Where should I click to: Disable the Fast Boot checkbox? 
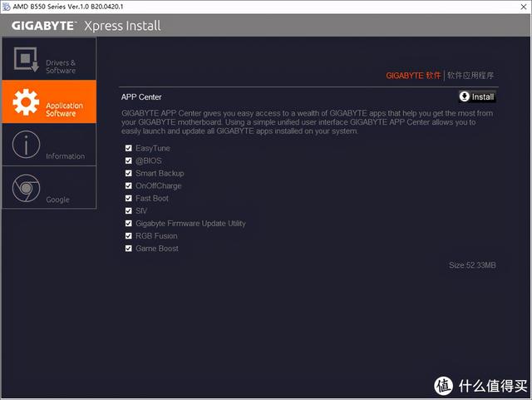[x=129, y=198]
